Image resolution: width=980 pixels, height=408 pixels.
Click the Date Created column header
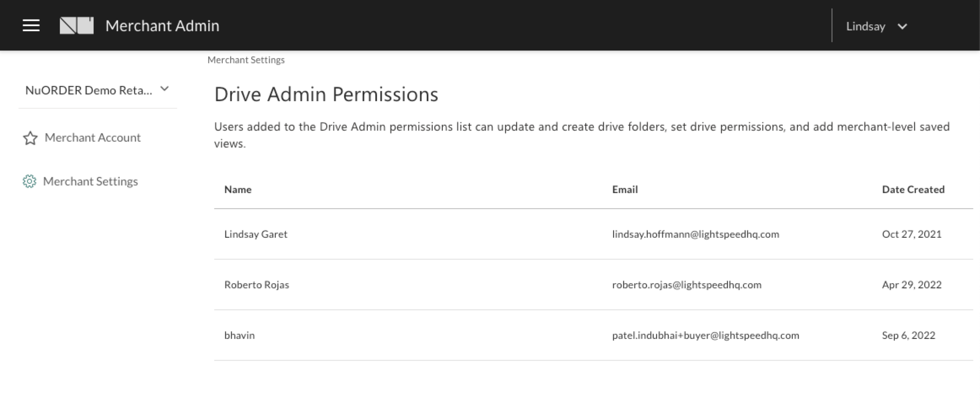[913, 190]
